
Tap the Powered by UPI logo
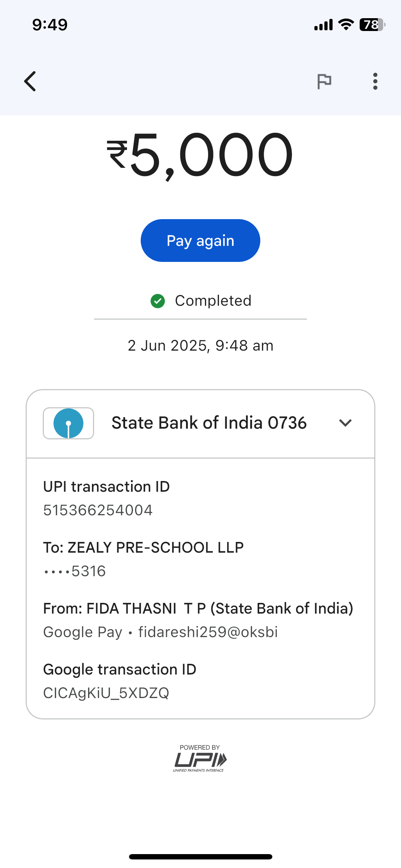200,760
